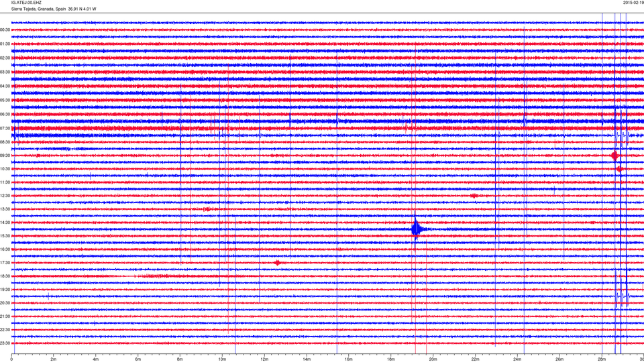Viewport: 644px width, 362px height.
Task: Select the 11:30 time label
Action: click(5, 182)
